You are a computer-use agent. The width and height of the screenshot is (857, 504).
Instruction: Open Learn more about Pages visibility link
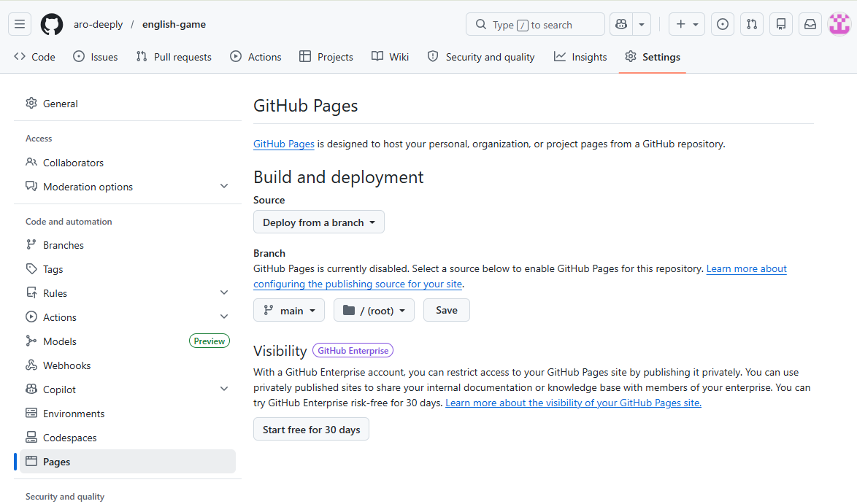coord(573,403)
